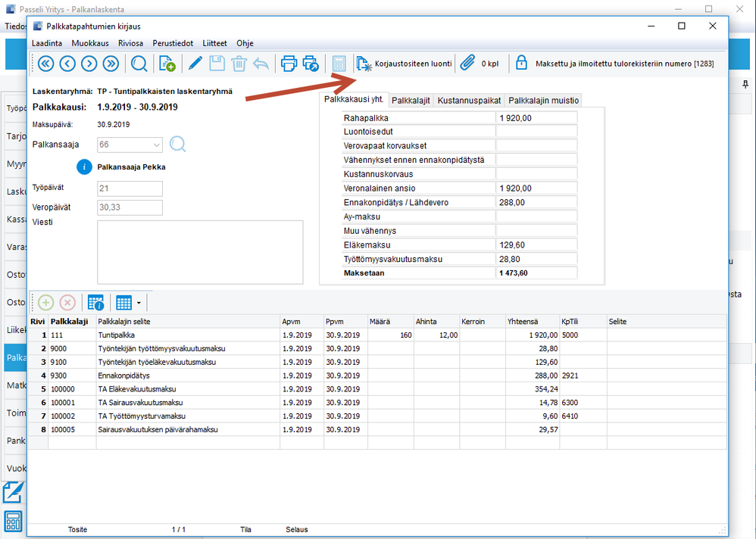Image resolution: width=756 pixels, height=539 pixels.
Task: Click the paperclip attachments icon
Action: pyautogui.click(x=467, y=64)
